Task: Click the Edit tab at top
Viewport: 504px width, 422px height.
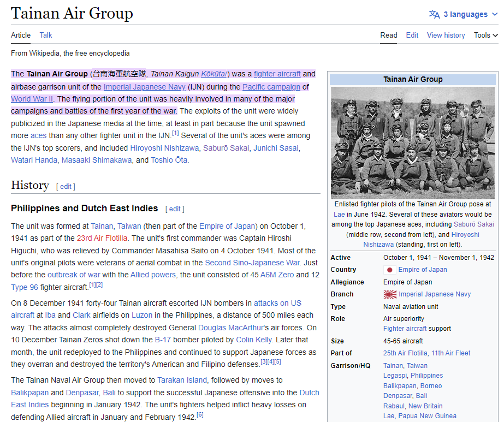Action: click(x=412, y=35)
